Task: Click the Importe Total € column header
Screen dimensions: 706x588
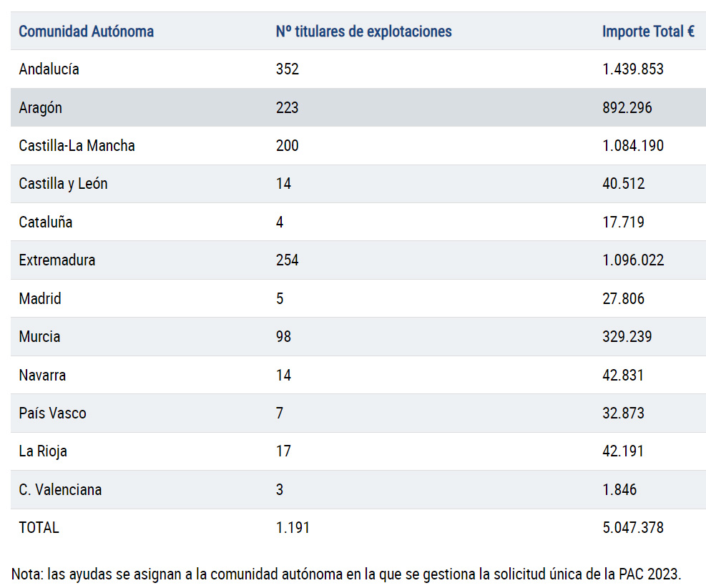Action: [648, 31]
